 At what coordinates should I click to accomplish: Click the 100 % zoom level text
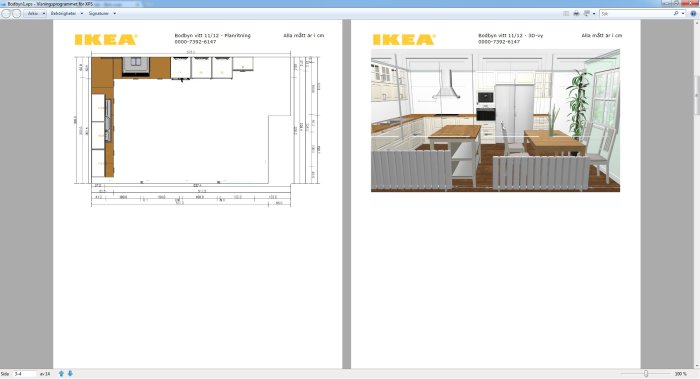[x=680, y=374]
